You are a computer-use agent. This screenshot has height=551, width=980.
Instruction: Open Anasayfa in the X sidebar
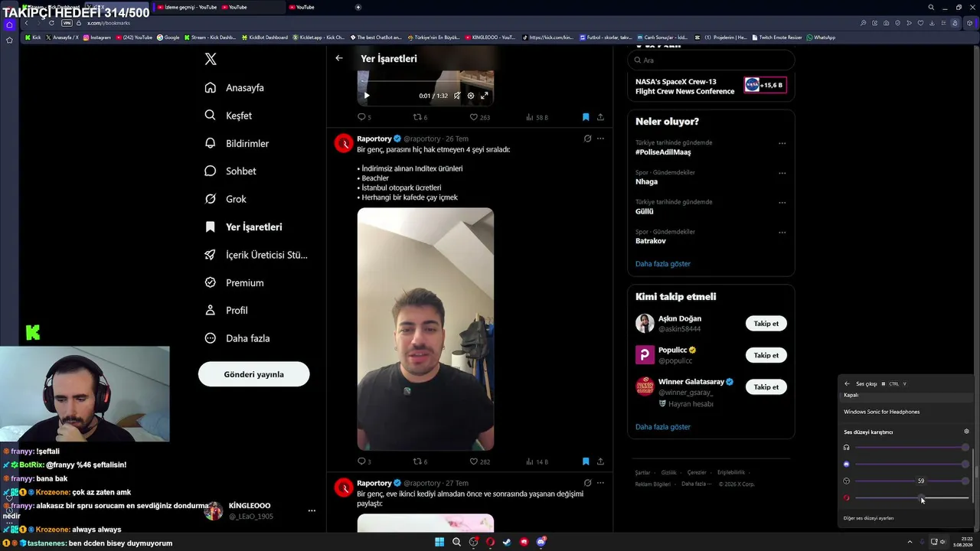click(x=234, y=88)
